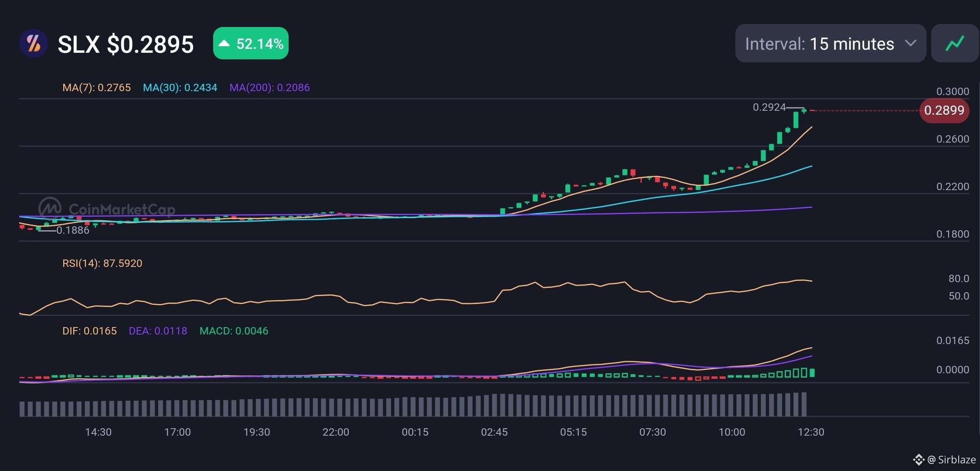Click the 0.0000 MACD axis label
Viewport: 980px width, 471px height.
(x=953, y=369)
